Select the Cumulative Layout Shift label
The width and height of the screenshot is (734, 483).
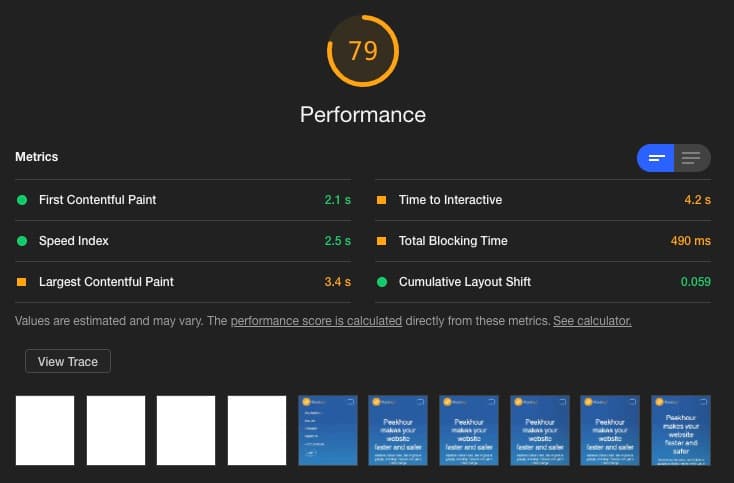pos(465,282)
